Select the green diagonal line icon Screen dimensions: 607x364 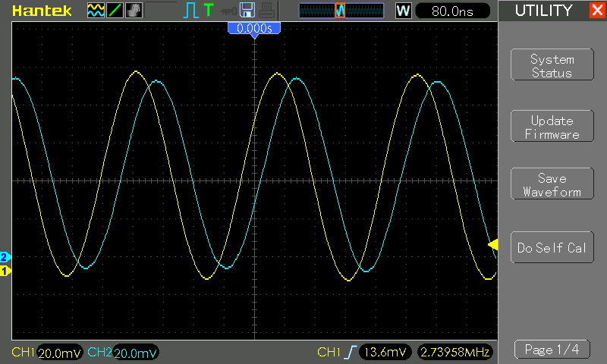pos(115,11)
